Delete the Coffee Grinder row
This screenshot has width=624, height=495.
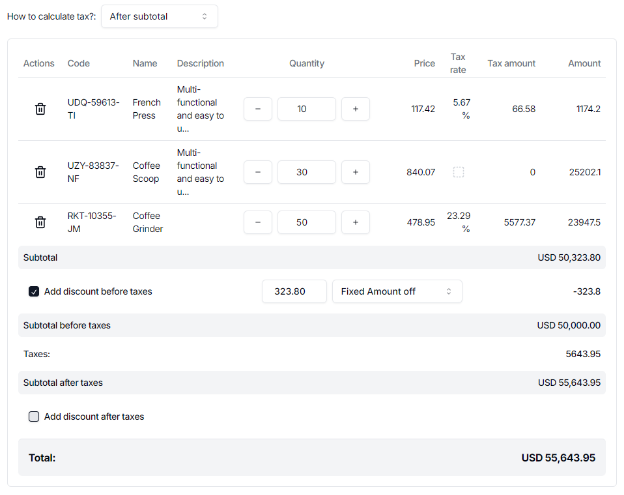pos(40,222)
